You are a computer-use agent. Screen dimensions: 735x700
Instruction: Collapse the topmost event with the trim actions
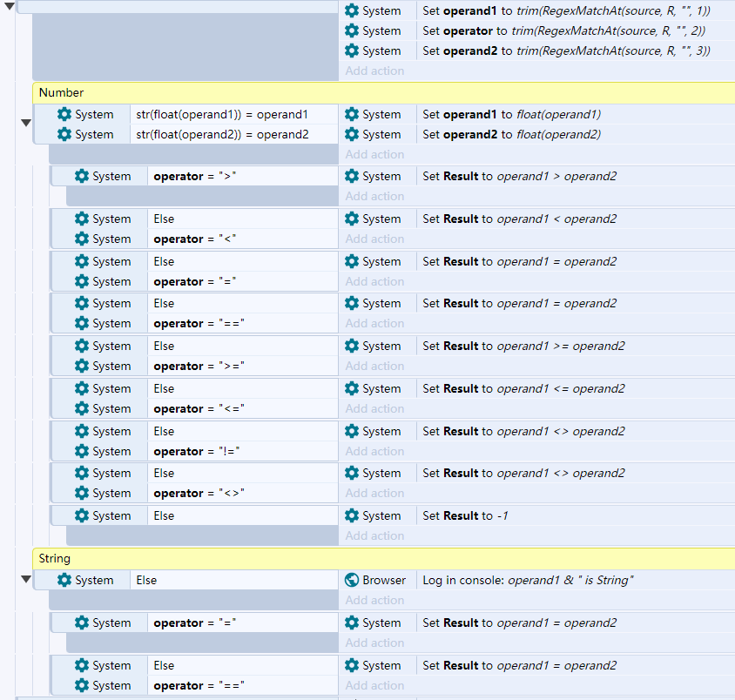pos(10,7)
